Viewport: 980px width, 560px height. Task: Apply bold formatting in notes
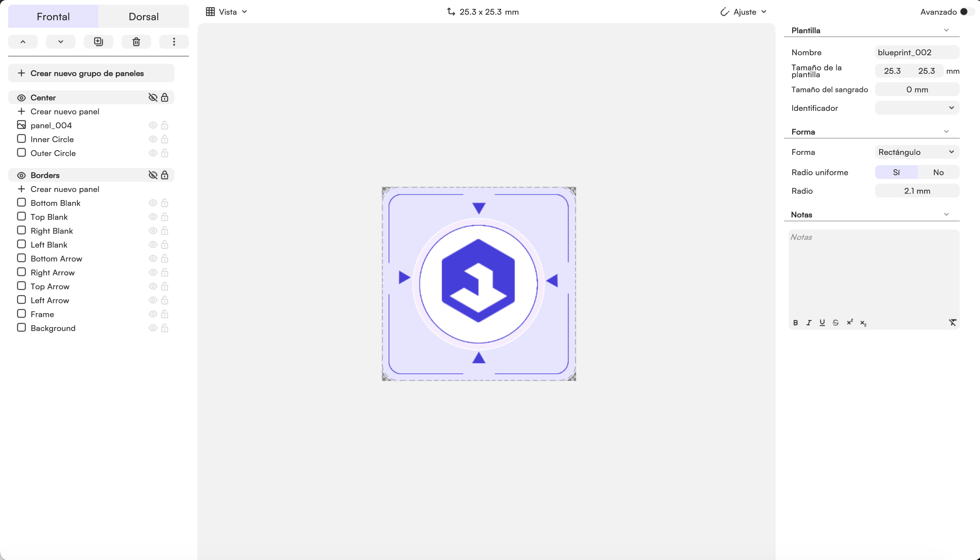(x=796, y=322)
